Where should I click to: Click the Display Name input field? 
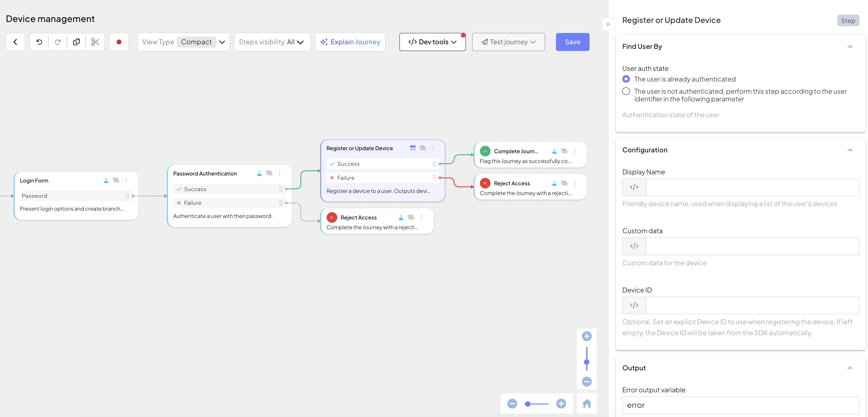coord(752,187)
